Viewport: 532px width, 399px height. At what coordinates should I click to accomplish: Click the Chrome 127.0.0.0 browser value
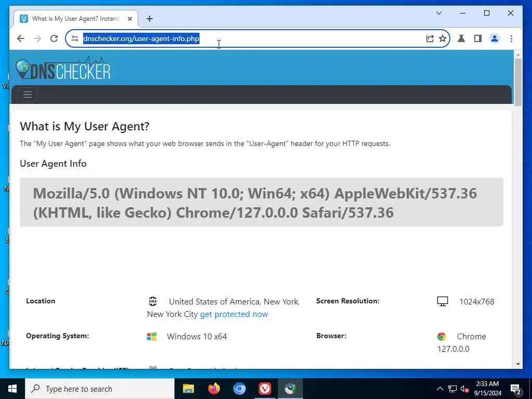coord(462,343)
